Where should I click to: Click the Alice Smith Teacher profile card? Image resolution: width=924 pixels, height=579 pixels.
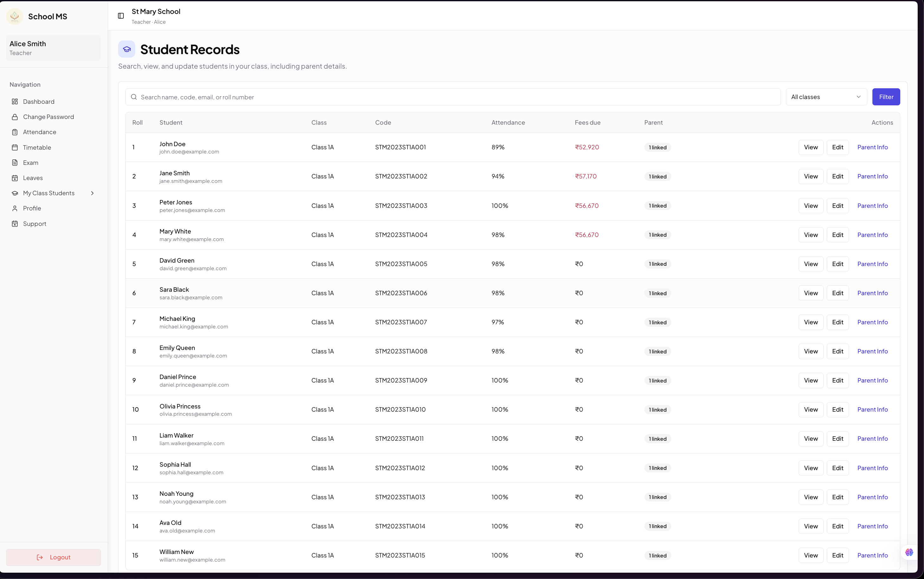[53, 48]
